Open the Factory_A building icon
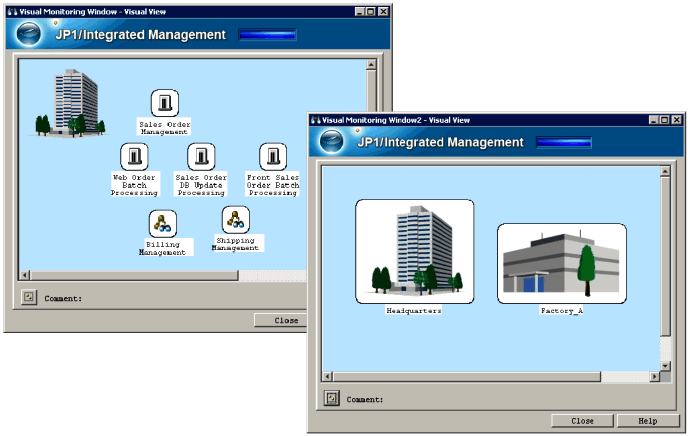 562,263
